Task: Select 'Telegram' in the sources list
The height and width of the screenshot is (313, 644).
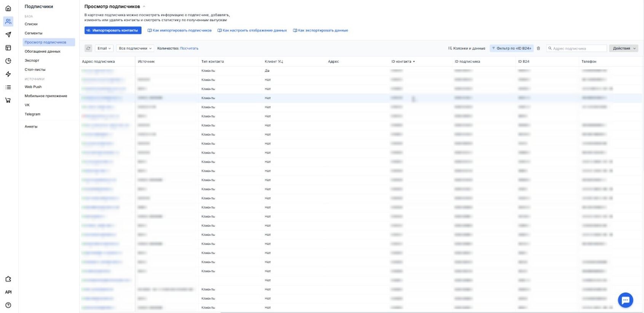Action: point(32,114)
